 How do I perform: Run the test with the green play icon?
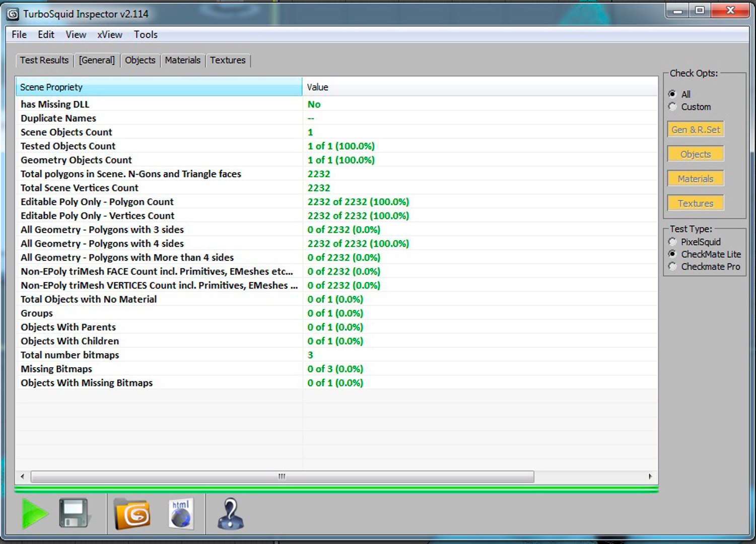click(34, 513)
